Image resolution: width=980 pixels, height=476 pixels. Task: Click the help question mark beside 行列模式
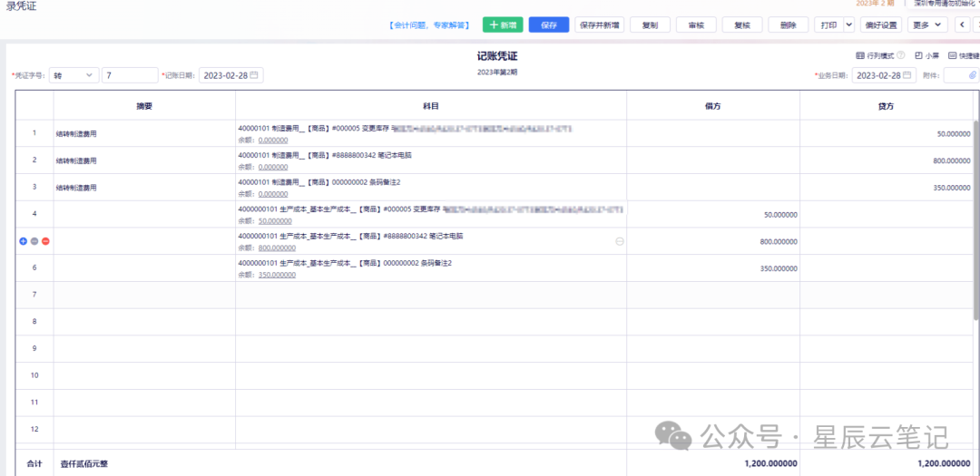(901, 55)
